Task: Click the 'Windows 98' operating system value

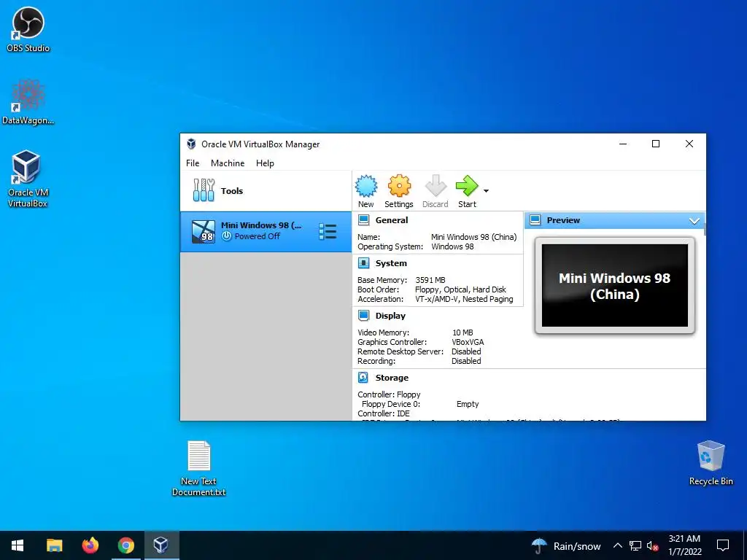Action: [452, 246]
